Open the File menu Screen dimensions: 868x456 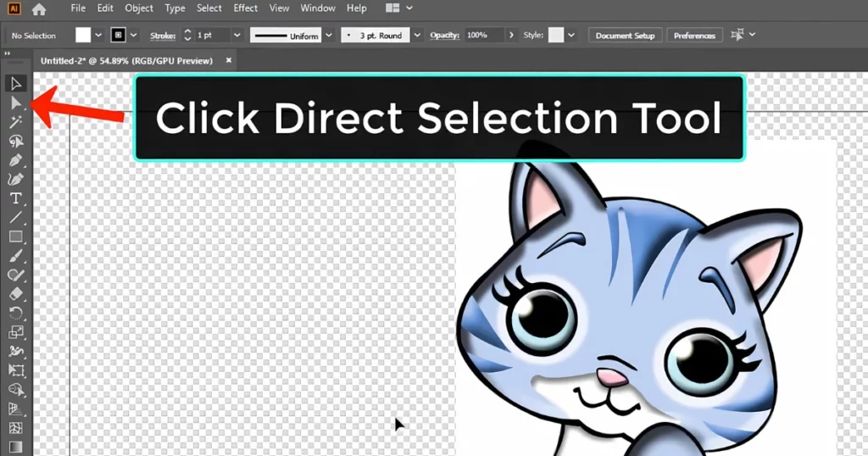point(78,8)
